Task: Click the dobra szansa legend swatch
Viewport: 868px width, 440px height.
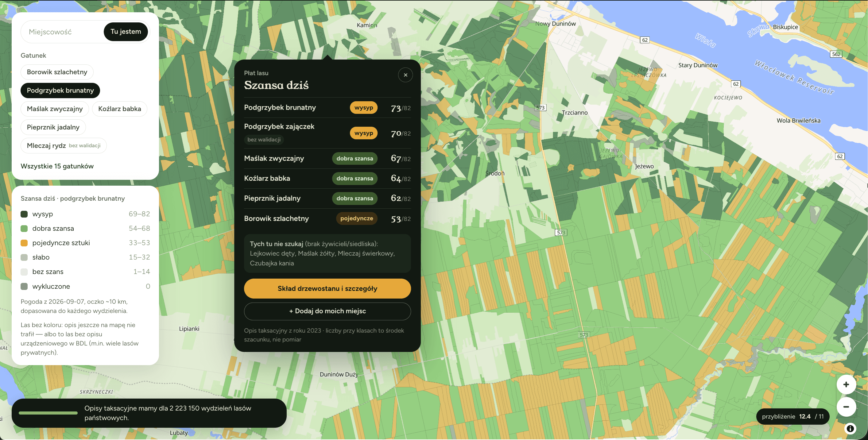Action: [24, 228]
